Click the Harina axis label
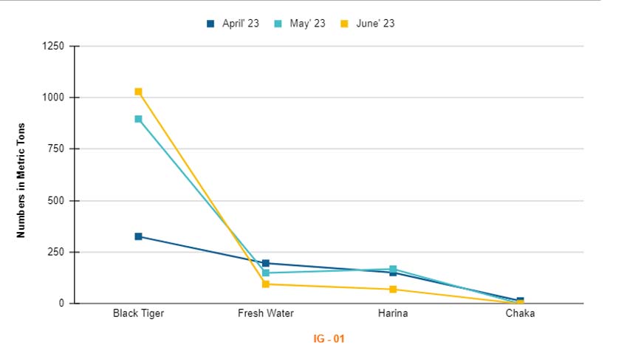The width and height of the screenshot is (644, 362). pyautogui.click(x=393, y=313)
